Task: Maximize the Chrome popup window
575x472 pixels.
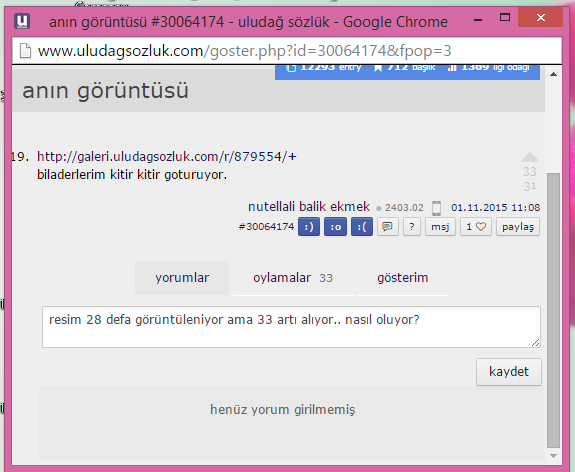Action: (x=505, y=18)
